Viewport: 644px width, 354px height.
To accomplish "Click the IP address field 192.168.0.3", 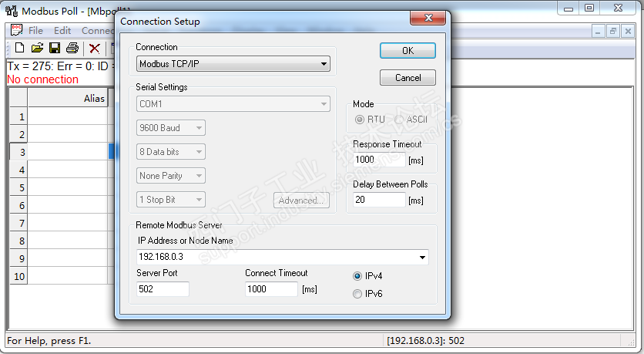I will (283, 257).
